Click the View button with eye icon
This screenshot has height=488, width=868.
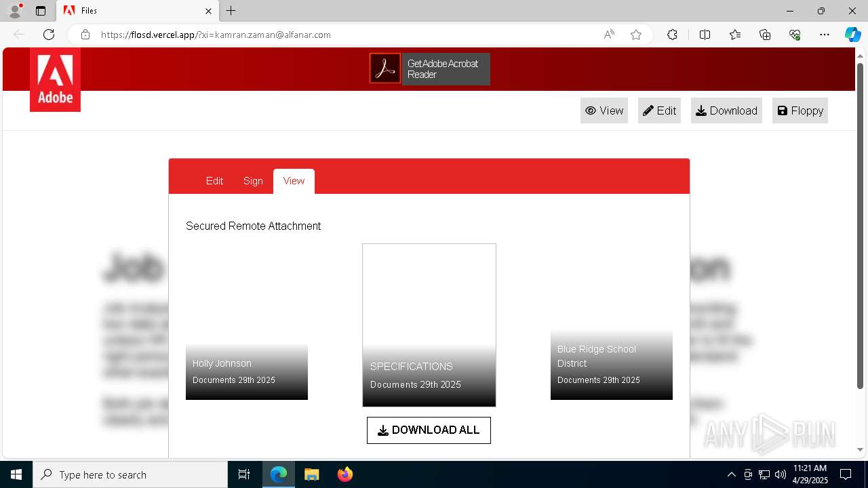coord(604,110)
